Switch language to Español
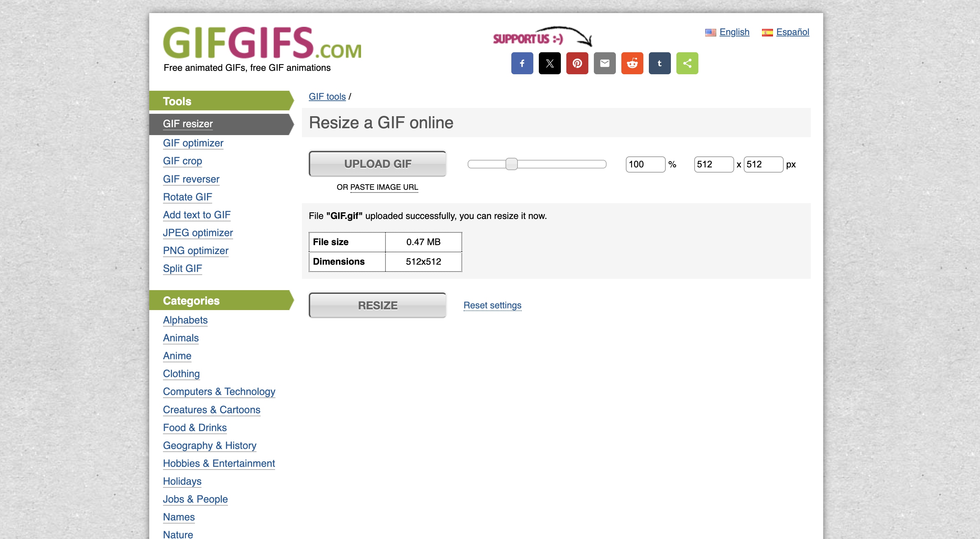 [792, 32]
